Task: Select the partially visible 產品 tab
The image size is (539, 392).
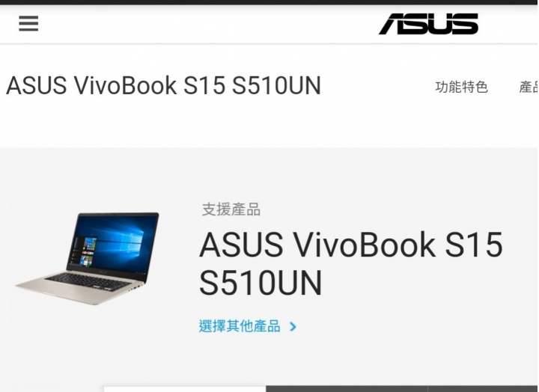Action: tap(529, 87)
